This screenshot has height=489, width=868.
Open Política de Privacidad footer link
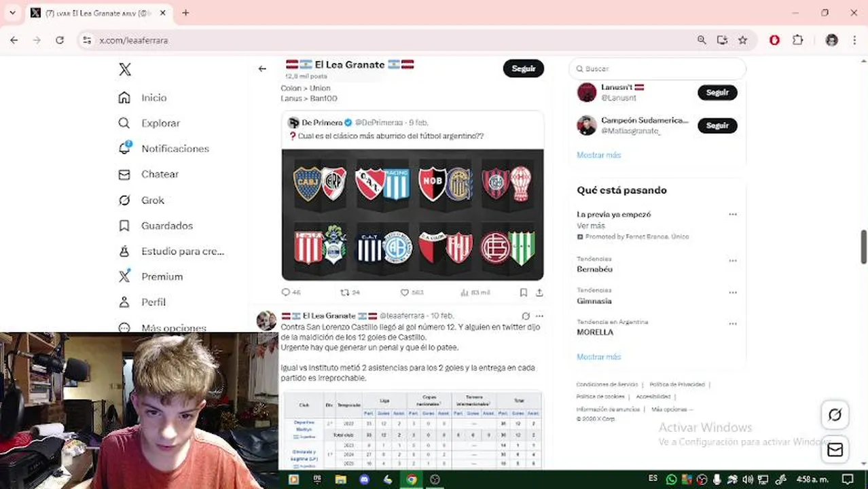coord(676,384)
